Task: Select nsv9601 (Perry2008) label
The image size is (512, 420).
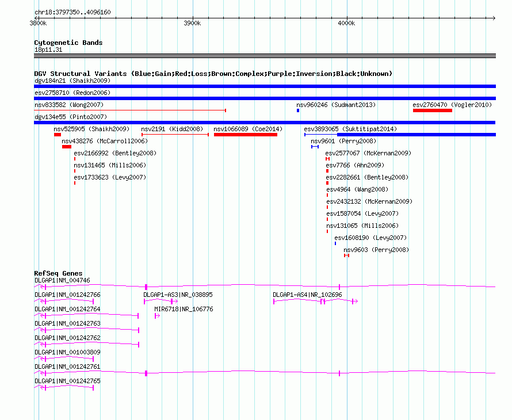Action: click(343, 141)
